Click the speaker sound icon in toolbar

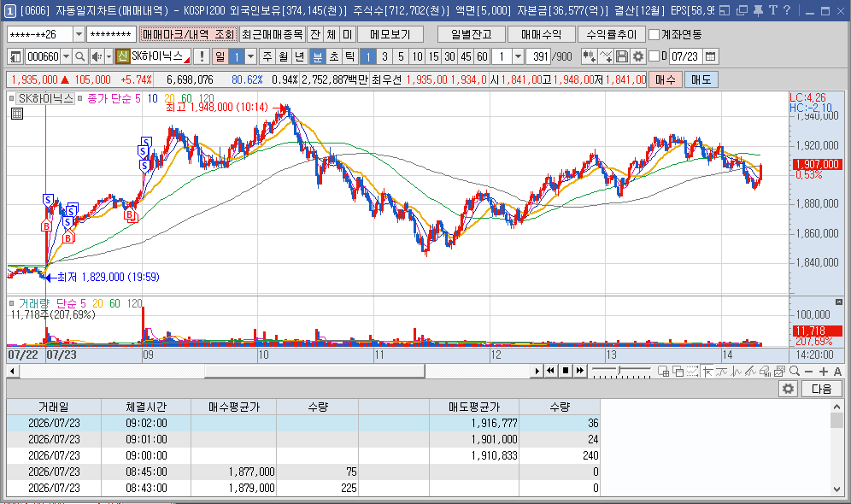tap(97, 56)
